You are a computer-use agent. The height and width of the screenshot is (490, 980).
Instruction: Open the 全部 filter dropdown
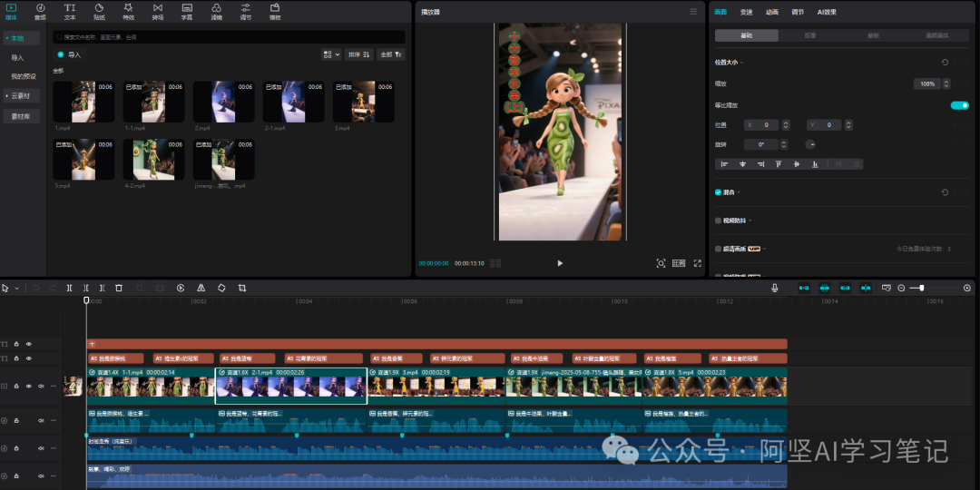pyautogui.click(x=391, y=54)
